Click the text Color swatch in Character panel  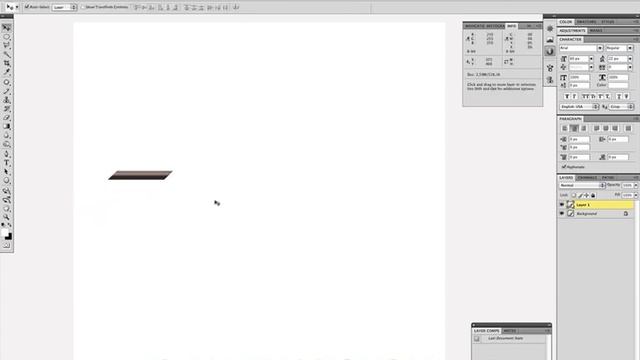click(x=618, y=85)
